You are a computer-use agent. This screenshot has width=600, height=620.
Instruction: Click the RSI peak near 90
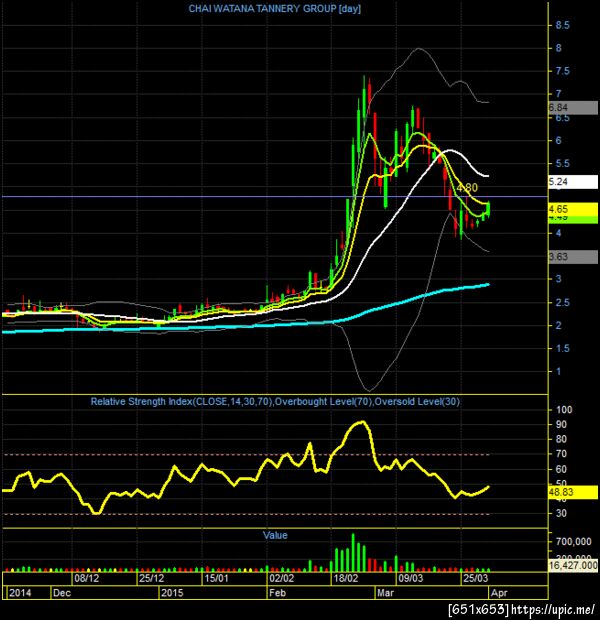coord(361,422)
